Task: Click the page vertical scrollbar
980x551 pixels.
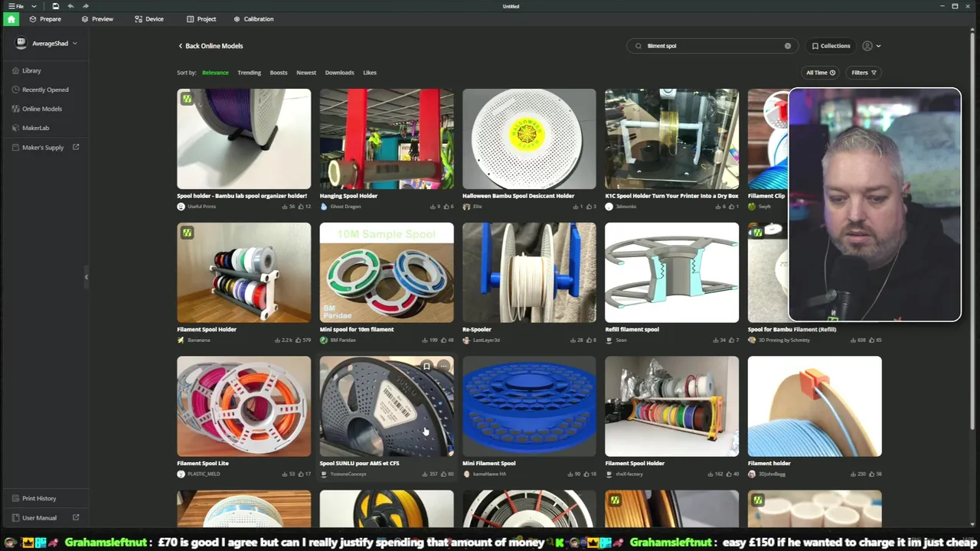Action: [973, 230]
